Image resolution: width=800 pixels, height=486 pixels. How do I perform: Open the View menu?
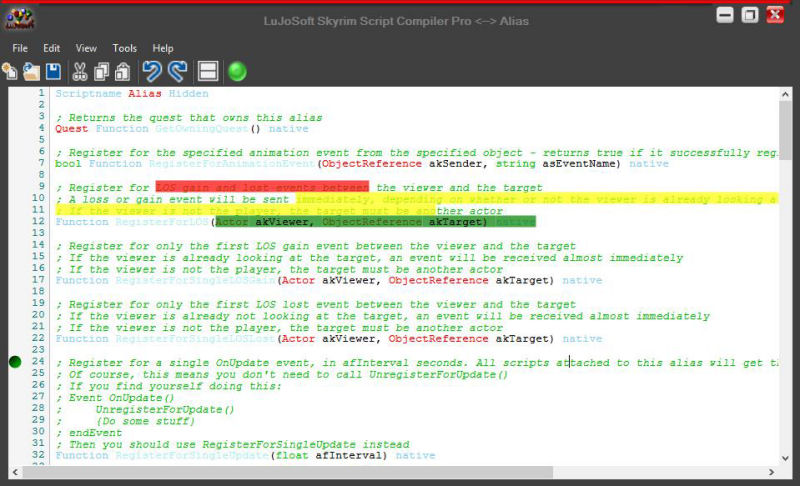(86, 48)
